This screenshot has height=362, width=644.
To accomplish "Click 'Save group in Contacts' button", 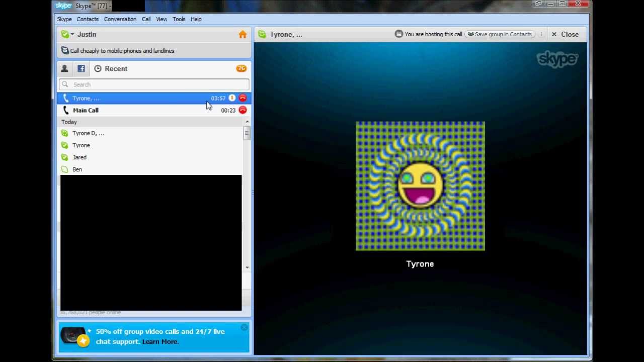I will tap(500, 34).
